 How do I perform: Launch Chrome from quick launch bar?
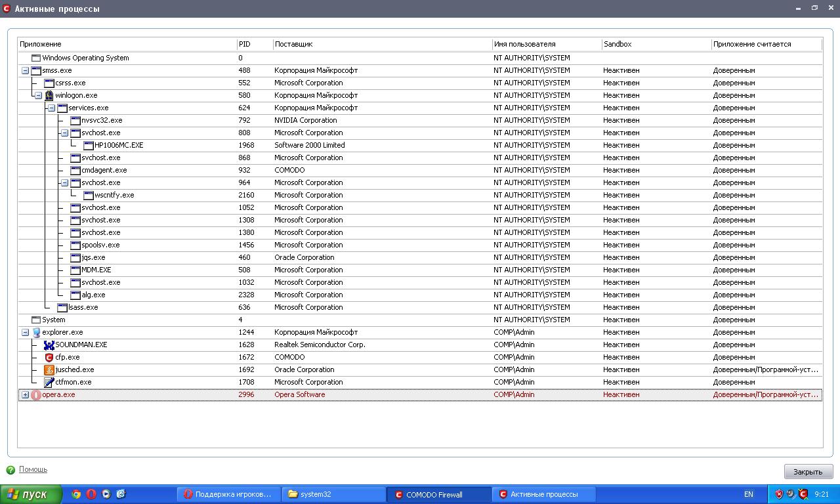(x=76, y=494)
